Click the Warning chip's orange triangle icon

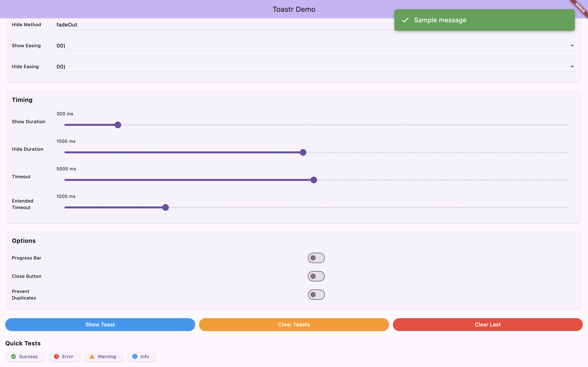click(x=92, y=356)
